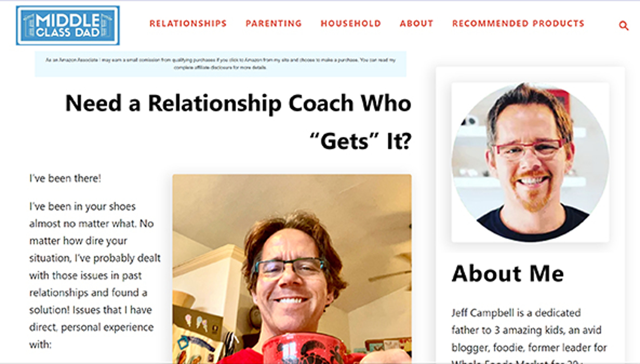This screenshot has height=364, width=640.
Task: Go to the Parenting section
Action: (274, 23)
